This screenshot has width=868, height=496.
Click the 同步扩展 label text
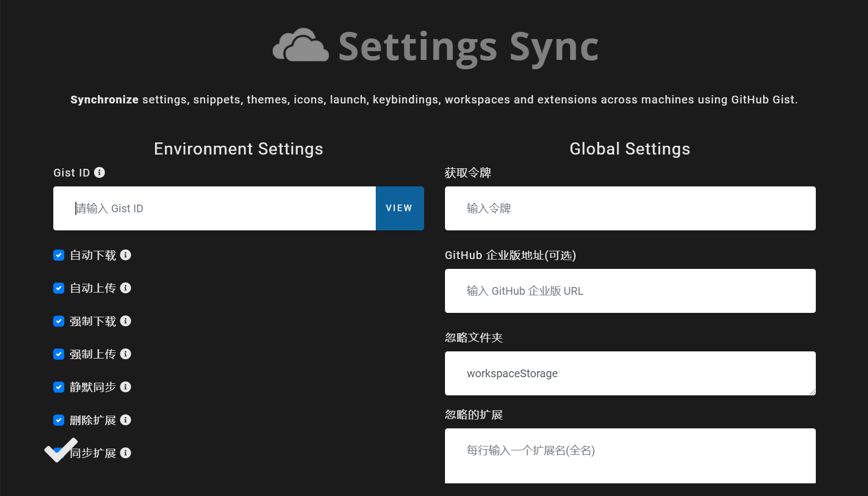coord(93,453)
